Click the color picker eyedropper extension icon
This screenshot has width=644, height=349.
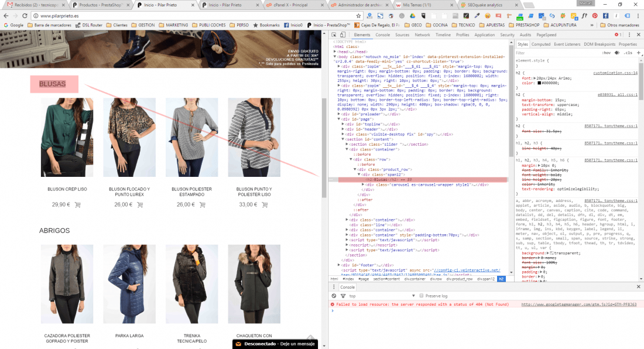[x=477, y=16]
